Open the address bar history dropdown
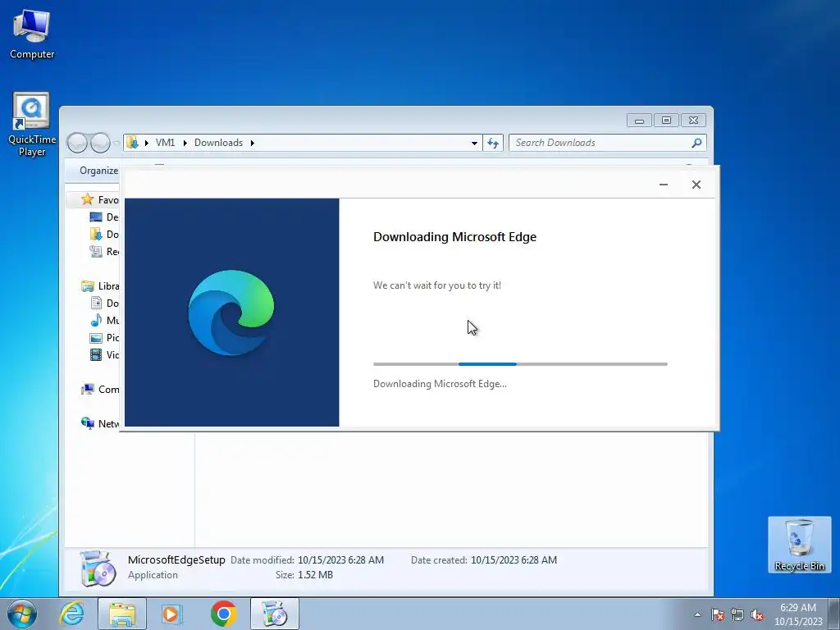The image size is (840, 630). click(x=474, y=143)
